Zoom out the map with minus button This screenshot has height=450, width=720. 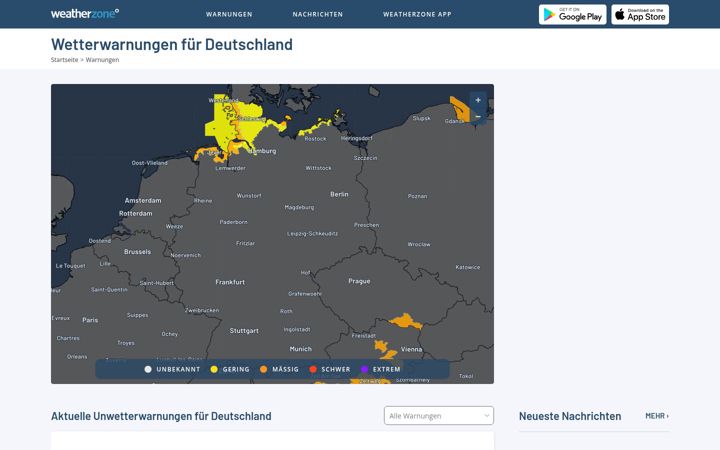(478, 117)
